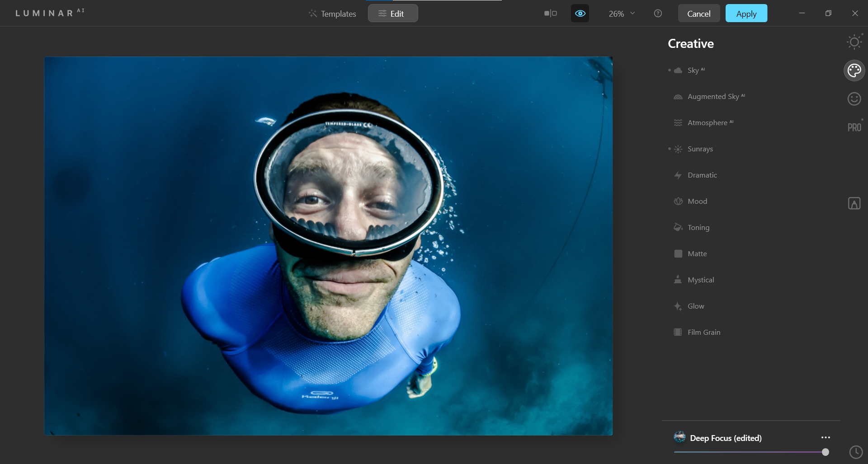Switch to the Essentials panel
Image resolution: width=868 pixels, height=464 pixels.
[x=854, y=42]
